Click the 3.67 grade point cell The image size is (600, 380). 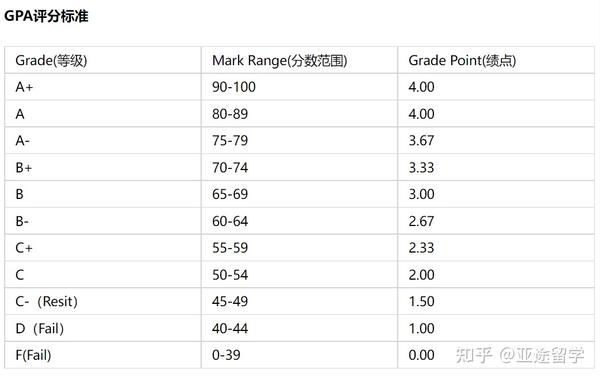(496, 140)
